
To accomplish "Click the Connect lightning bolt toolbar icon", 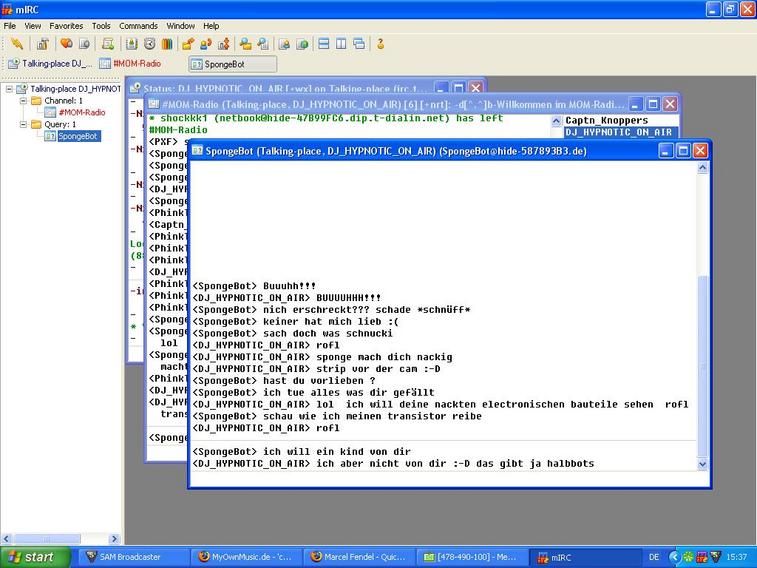I will pyautogui.click(x=16, y=44).
